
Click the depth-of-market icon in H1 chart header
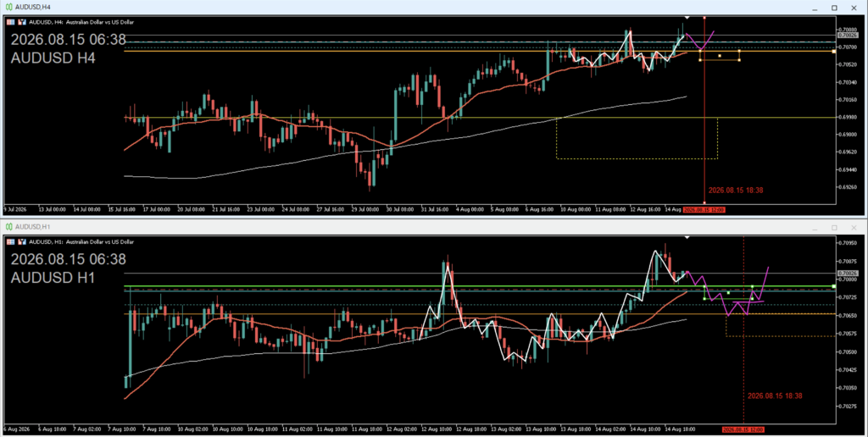pos(22,241)
